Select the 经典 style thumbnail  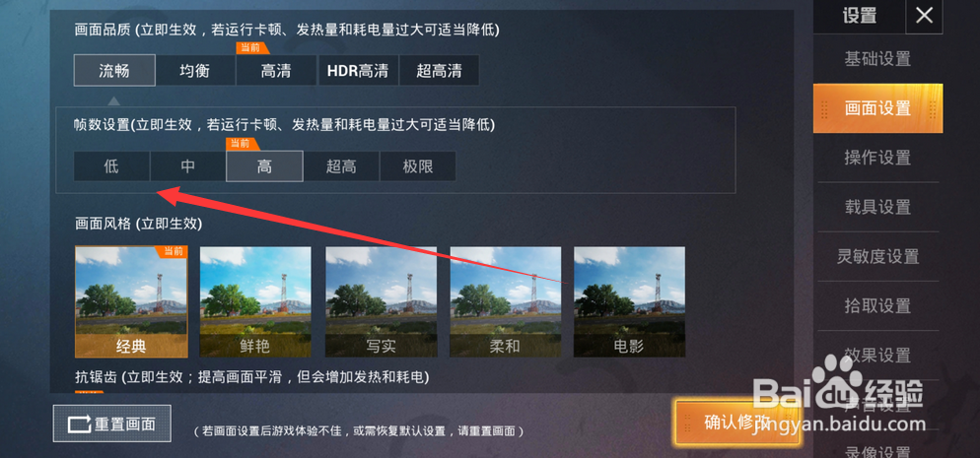[x=131, y=302]
